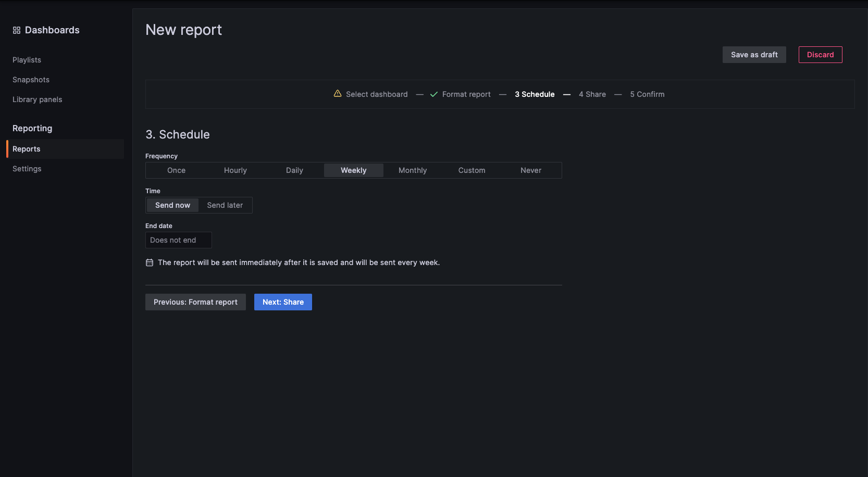The height and width of the screenshot is (477, 868).
Task: Switch frequency to Custom
Action: [472, 170]
